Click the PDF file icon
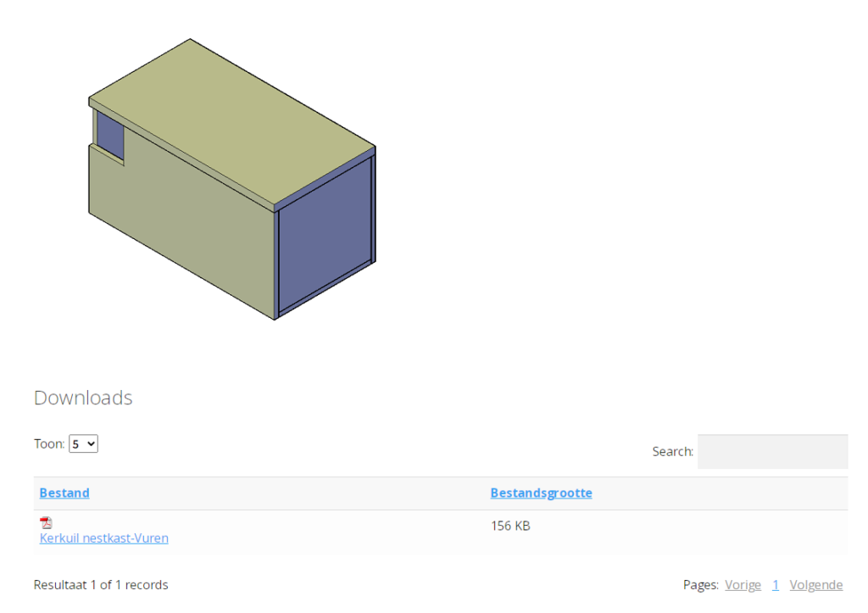This screenshot has width=868, height=613. tap(47, 522)
